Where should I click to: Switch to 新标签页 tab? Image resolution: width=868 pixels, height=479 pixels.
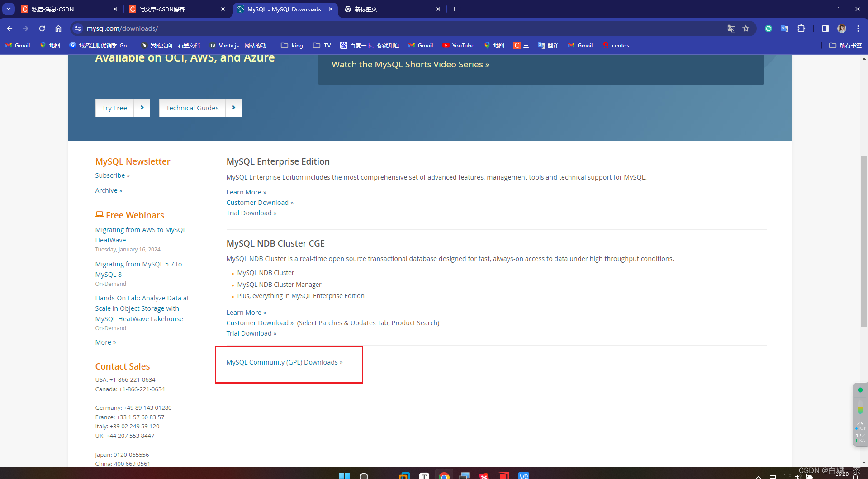tap(392, 9)
